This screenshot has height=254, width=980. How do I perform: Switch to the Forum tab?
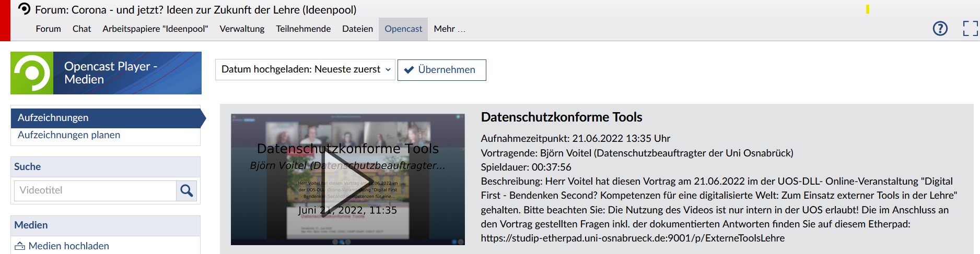click(x=48, y=29)
